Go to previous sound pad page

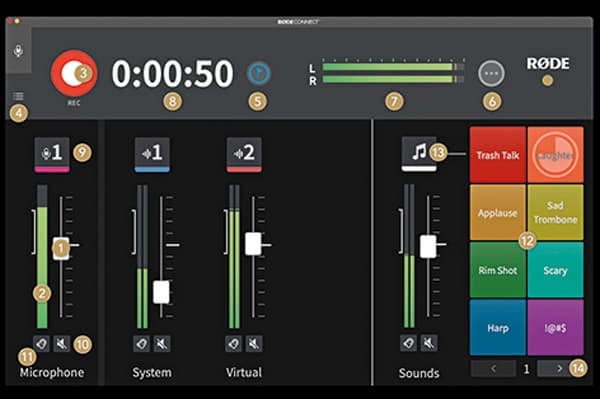tap(494, 369)
